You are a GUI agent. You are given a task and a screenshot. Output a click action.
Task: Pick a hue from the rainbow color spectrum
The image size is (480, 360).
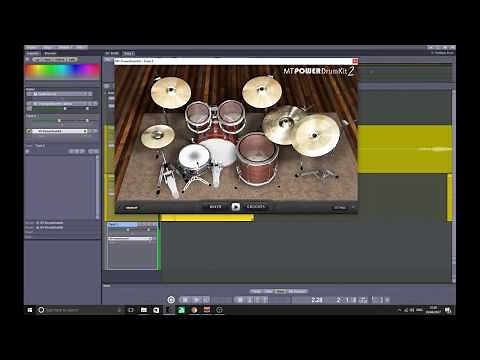pyautogui.click(x=62, y=71)
